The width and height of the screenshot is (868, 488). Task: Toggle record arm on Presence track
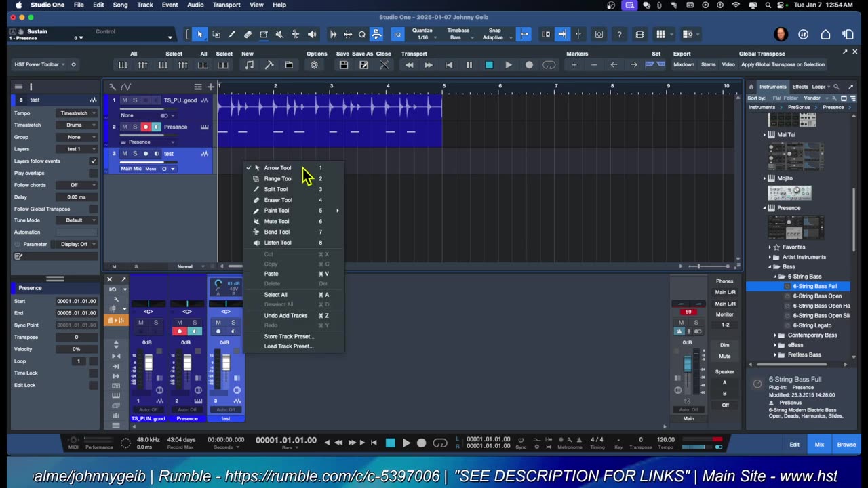[x=145, y=127]
